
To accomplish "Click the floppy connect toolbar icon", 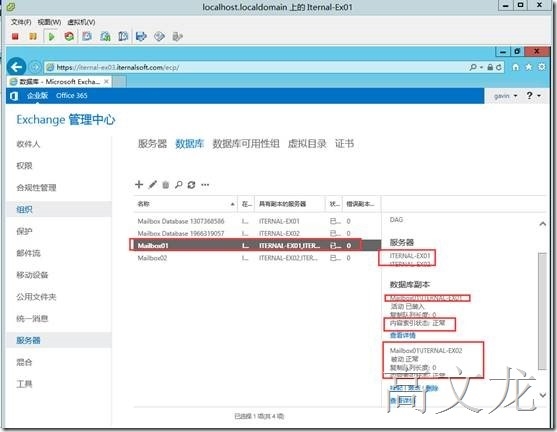I will 141,36.
